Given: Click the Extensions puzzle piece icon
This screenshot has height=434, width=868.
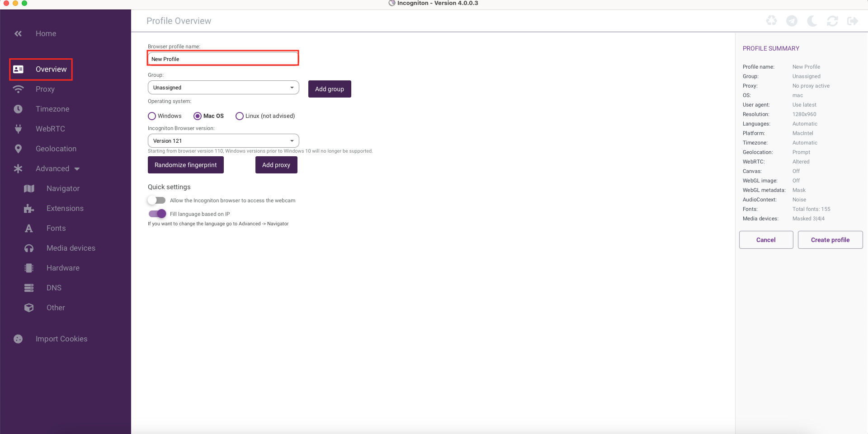Looking at the screenshot, I should [29, 208].
